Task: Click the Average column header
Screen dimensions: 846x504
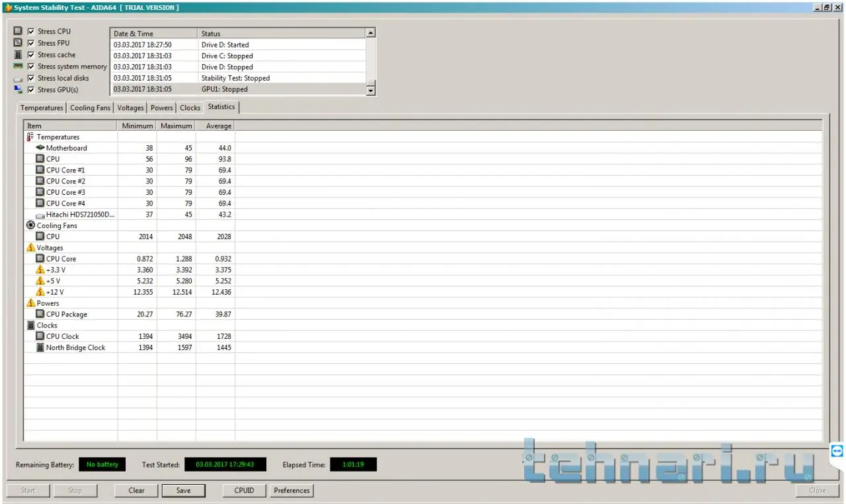Action: coord(215,126)
